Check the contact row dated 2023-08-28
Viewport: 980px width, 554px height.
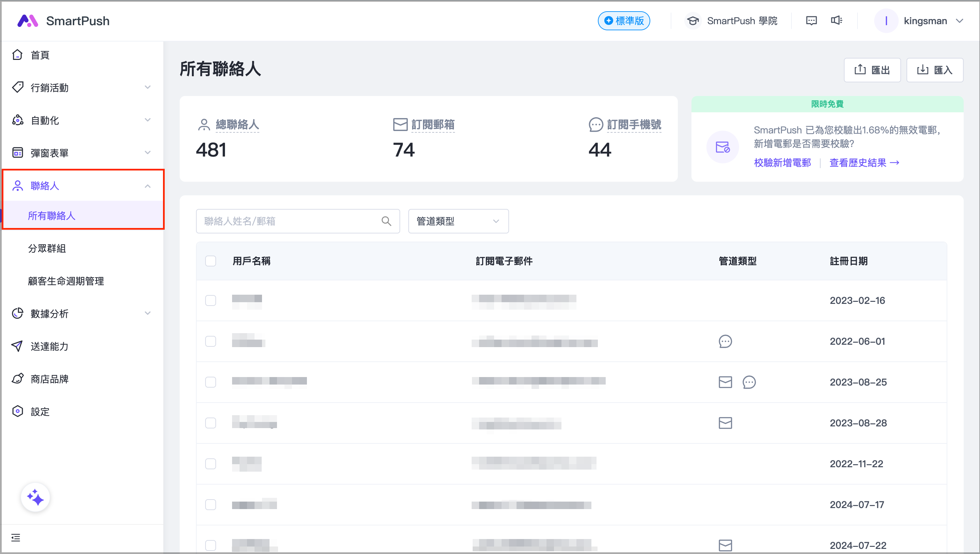(210, 423)
